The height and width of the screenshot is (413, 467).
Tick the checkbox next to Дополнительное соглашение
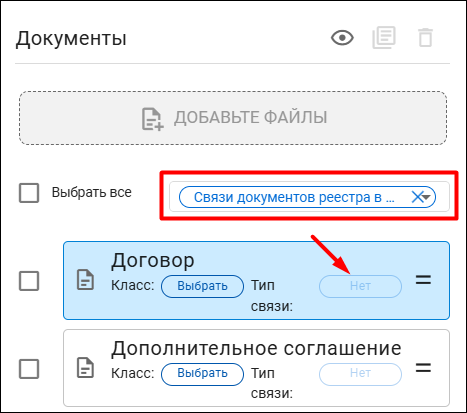point(29,369)
